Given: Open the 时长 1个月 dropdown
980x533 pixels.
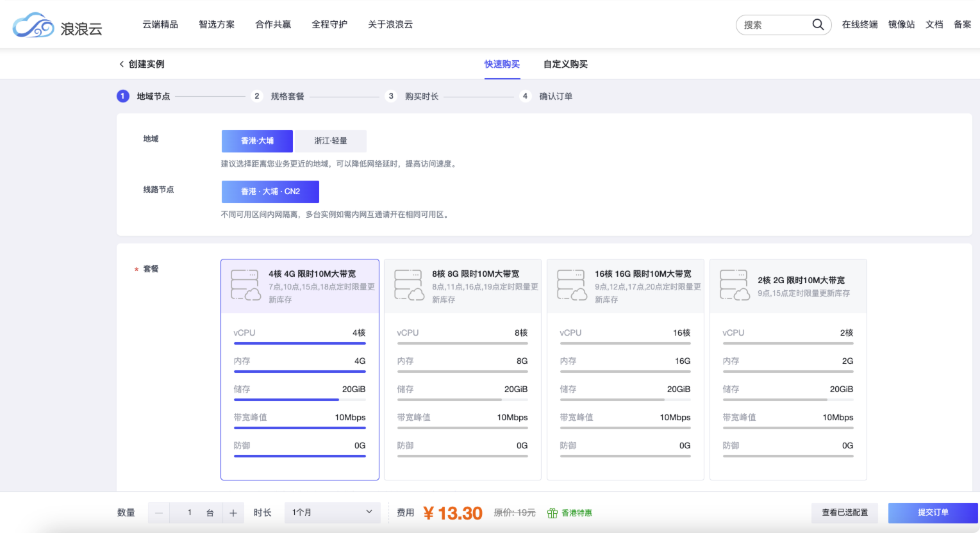Looking at the screenshot, I should [333, 512].
